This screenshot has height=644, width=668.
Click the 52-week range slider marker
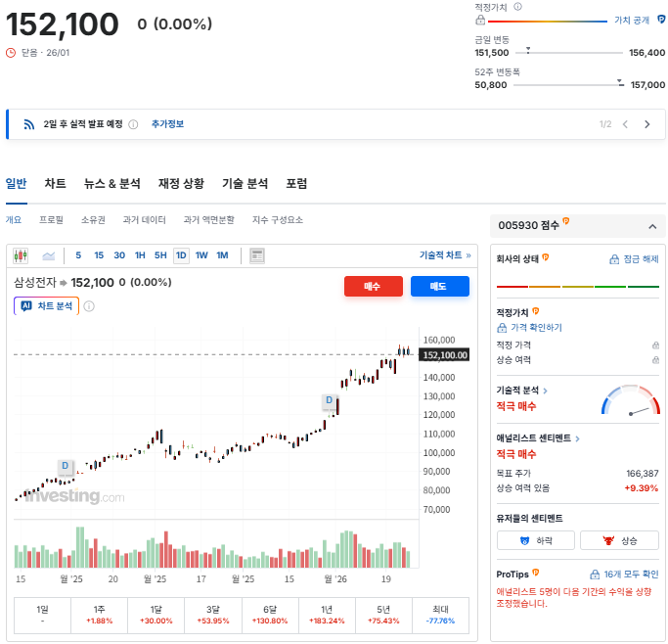620,82
